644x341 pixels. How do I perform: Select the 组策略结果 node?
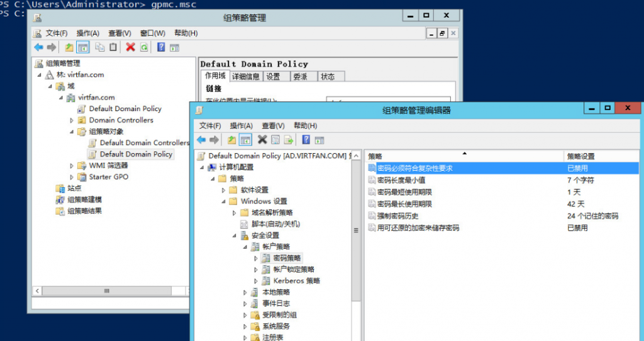point(84,211)
